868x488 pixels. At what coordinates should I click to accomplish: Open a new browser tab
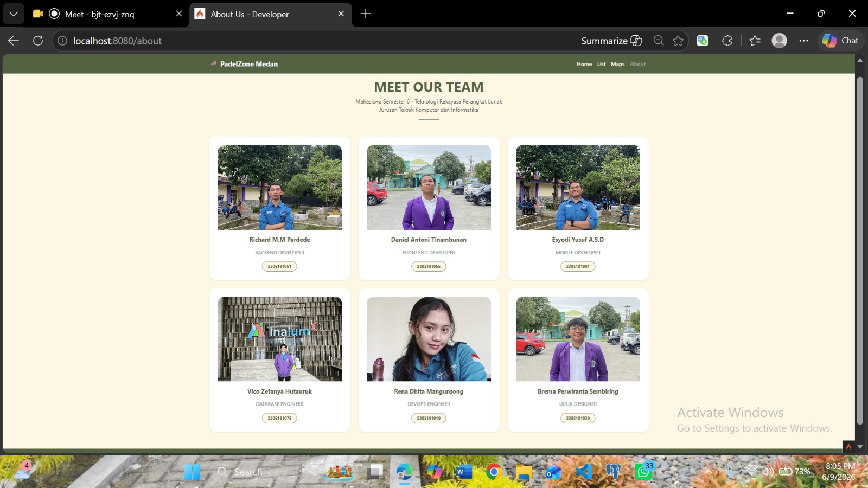click(x=366, y=14)
